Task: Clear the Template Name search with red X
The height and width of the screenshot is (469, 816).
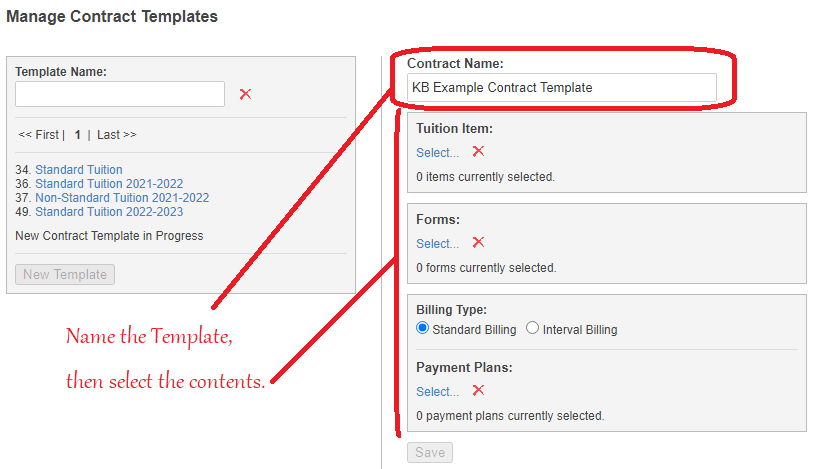Action: coord(245,94)
